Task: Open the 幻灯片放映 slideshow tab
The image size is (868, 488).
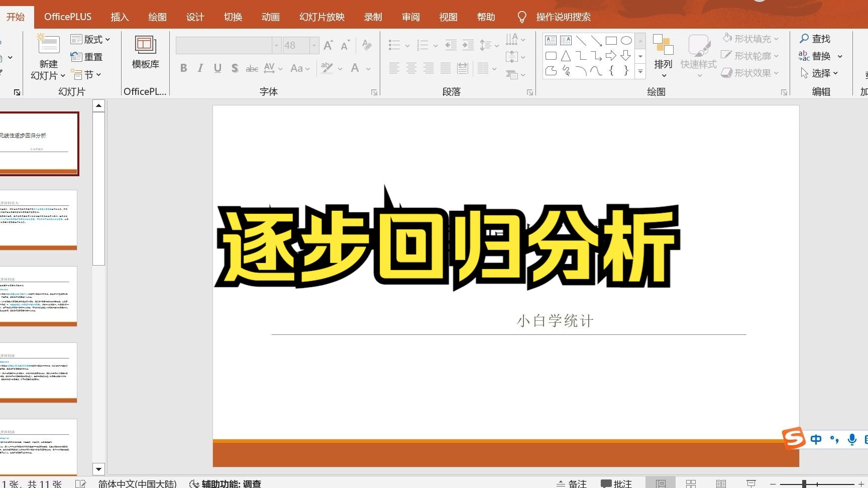Action: click(x=321, y=17)
